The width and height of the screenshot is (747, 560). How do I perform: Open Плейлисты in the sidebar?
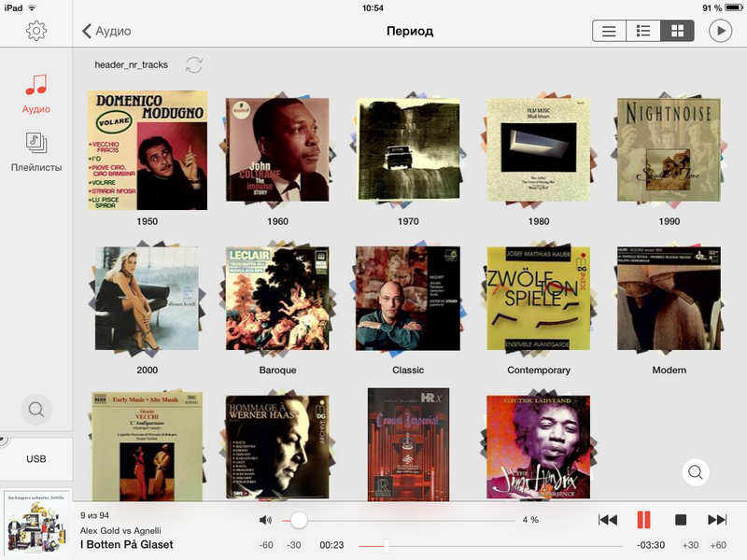pos(36,152)
